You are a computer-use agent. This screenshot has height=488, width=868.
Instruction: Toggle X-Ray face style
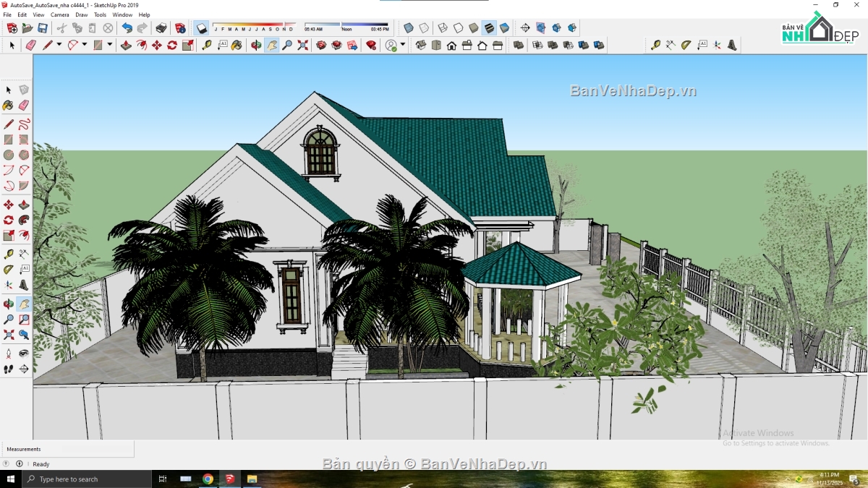click(409, 28)
